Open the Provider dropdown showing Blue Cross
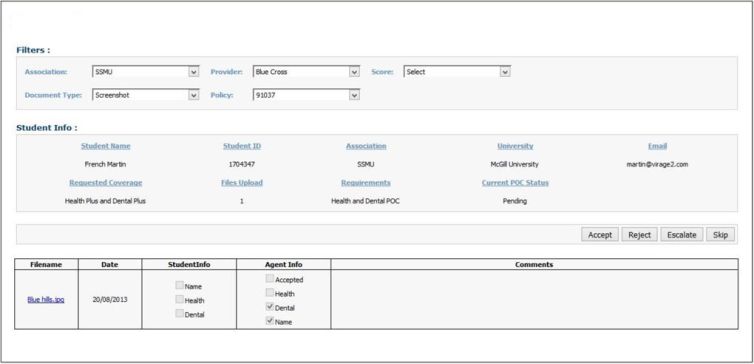The width and height of the screenshot is (754, 364). (306, 72)
